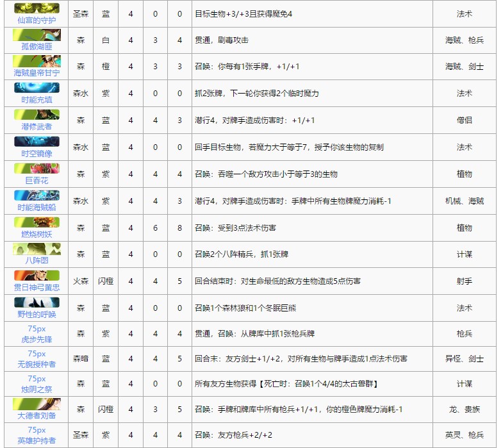The height and width of the screenshot is (448, 503).
Task: Click the 烛阴之祭 text link
Action: (x=37, y=390)
